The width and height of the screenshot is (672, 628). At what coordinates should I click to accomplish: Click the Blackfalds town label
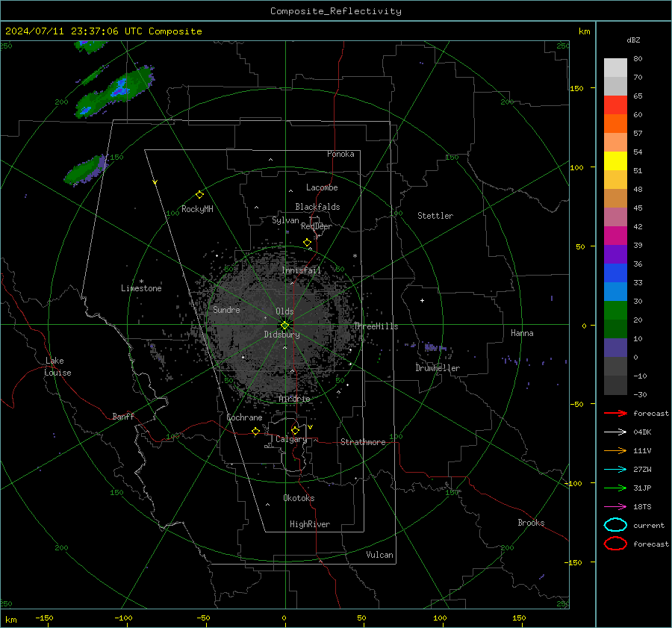tap(317, 207)
